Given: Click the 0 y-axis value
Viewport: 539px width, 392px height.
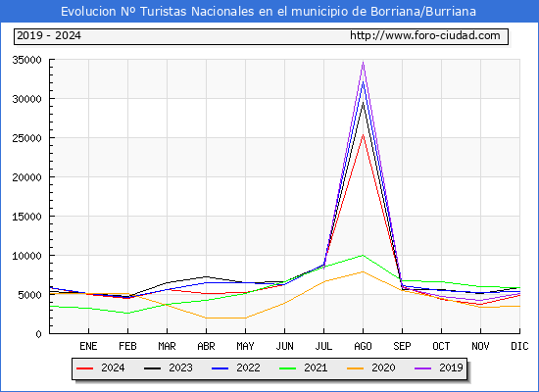Looking at the screenshot, I should tap(38, 334).
